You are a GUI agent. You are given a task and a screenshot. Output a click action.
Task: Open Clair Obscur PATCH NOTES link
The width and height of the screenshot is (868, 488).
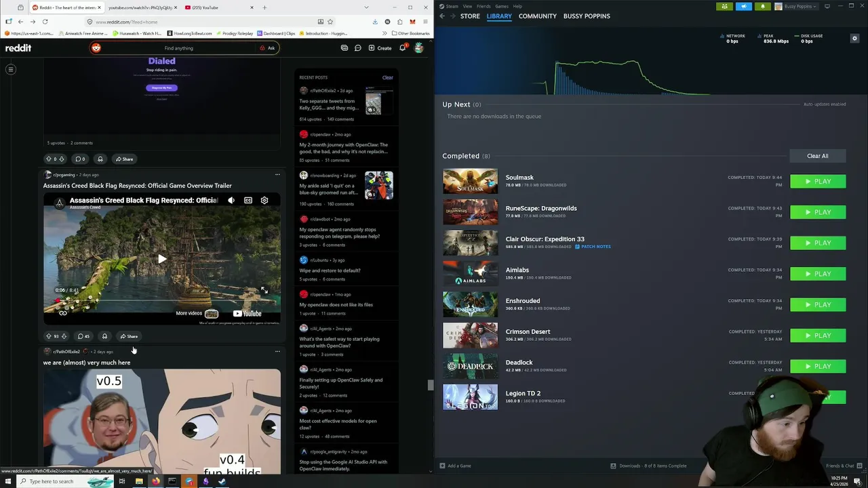pyautogui.click(x=593, y=247)
